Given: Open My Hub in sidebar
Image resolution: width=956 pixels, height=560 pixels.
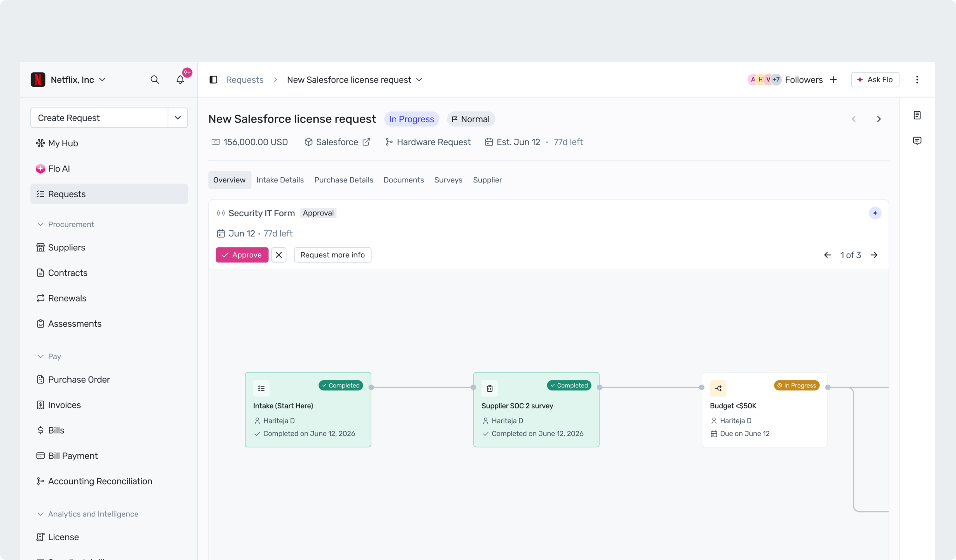Looking at the screenshot, I should (109, 143).
